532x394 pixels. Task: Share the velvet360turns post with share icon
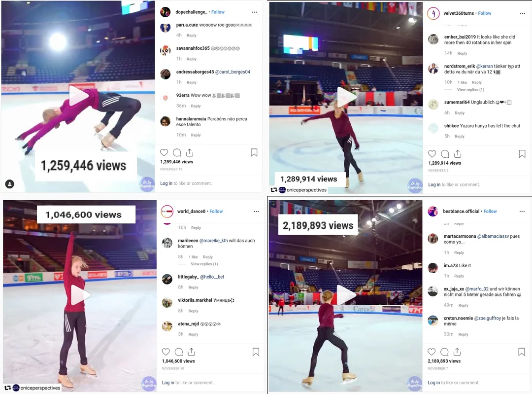point(458,154)
